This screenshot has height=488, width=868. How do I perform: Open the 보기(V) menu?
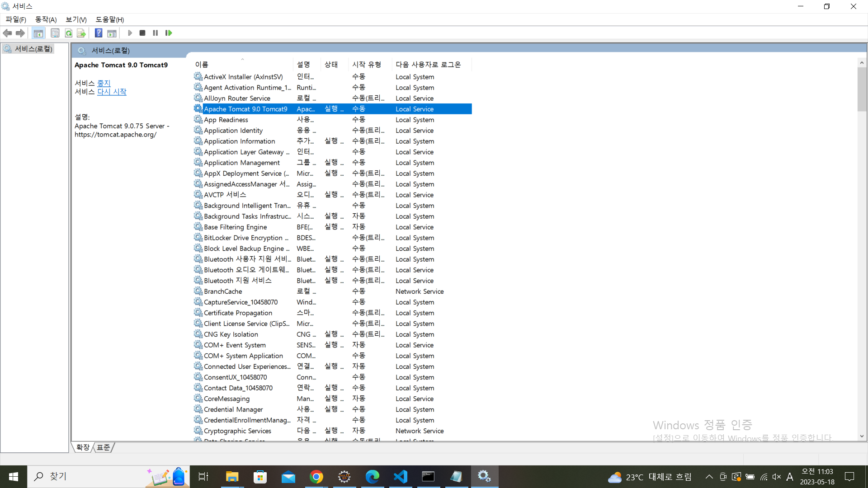[76, 19]
